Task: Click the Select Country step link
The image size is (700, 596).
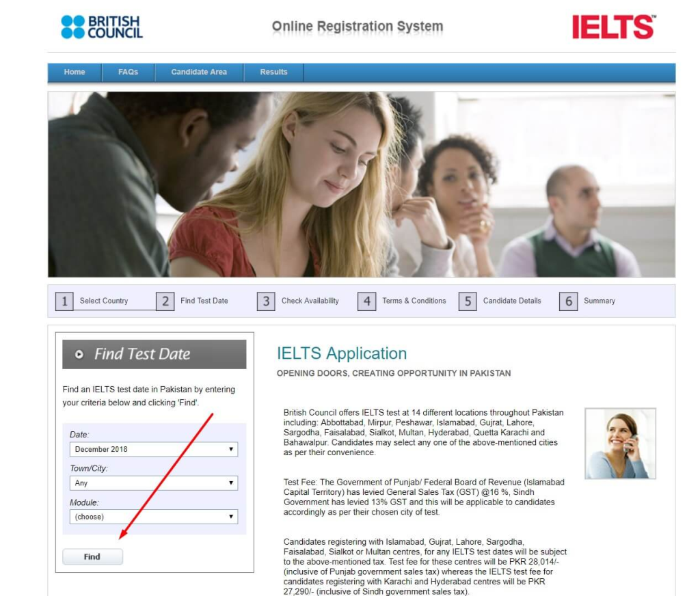Action: click(x=104, y=301)
